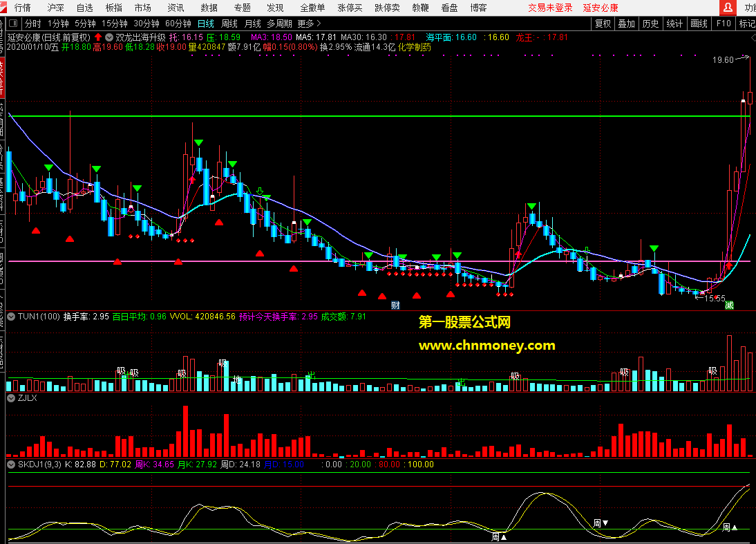Click the 15.55 low price label
This screenshot has width=756, height=544.
(x=715, y=298)
